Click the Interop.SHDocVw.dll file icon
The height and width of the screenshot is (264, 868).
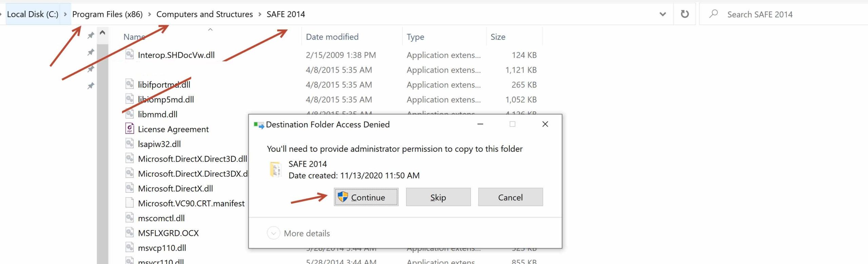130,55
